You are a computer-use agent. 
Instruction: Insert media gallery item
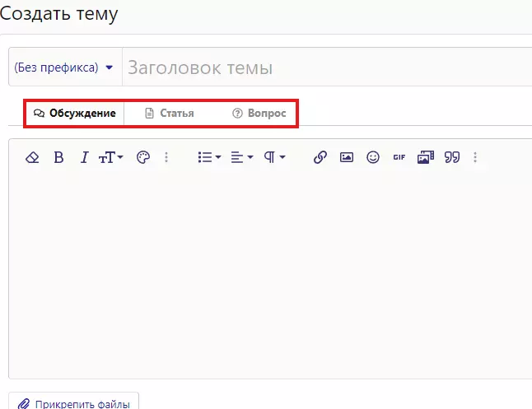(x=426, y=157)
